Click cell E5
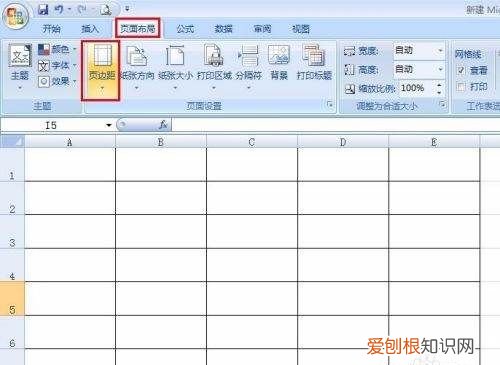Image resolution: width=500 pixels, height=365 pixels. pyautogui.click(x=434, y=299)
